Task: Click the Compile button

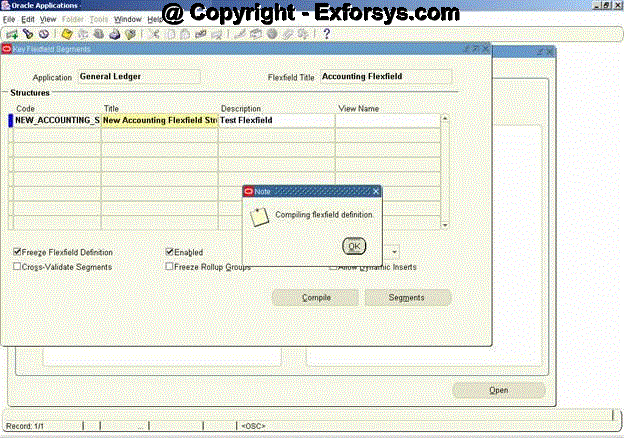Action: point(316,297)
